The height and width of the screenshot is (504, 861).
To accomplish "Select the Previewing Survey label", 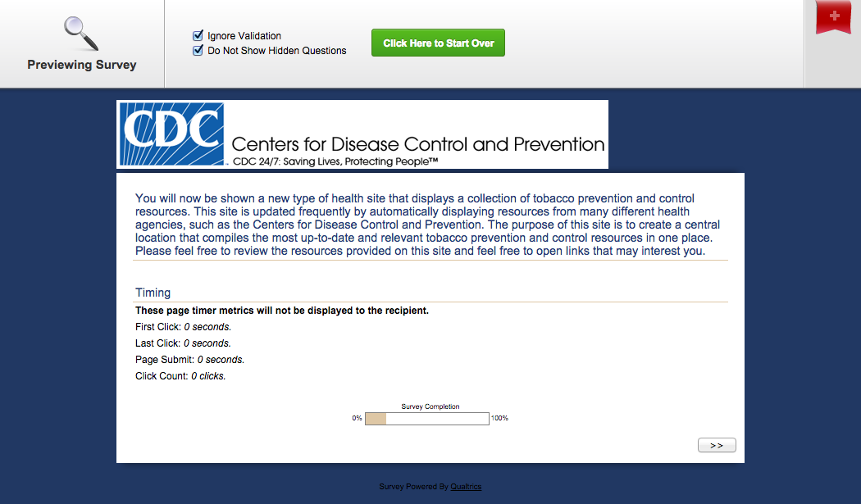I will pos(82,65).
